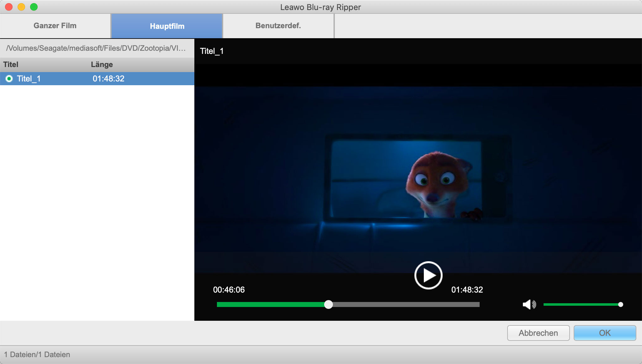Minimize the window with the yellow button

(21, 7)
